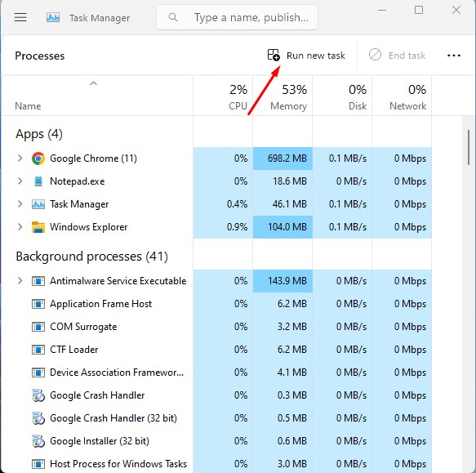
Task: Expand the Notepad.exe process entry
Action: (20, 181)
